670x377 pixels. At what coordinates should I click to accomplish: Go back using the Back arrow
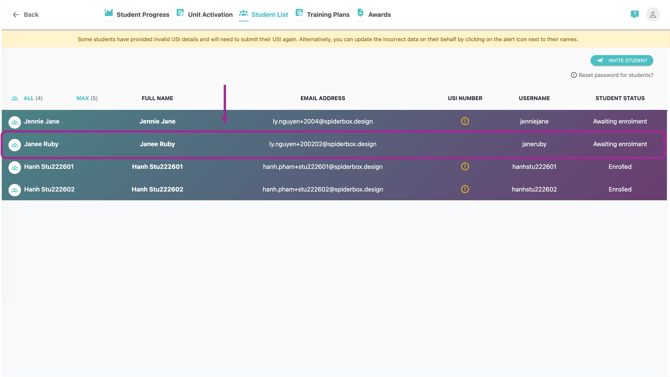25,15
